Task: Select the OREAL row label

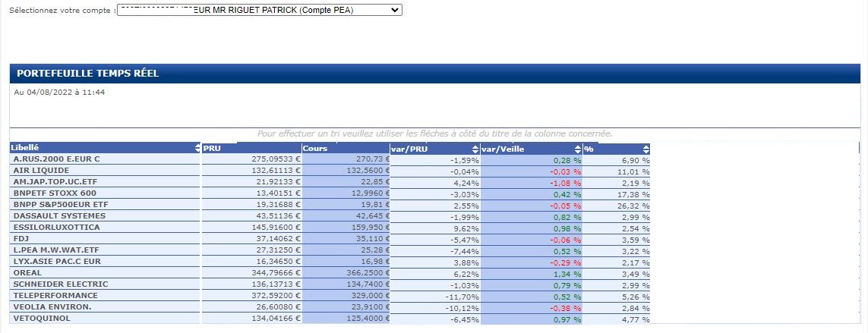Action: click(27, 273)
